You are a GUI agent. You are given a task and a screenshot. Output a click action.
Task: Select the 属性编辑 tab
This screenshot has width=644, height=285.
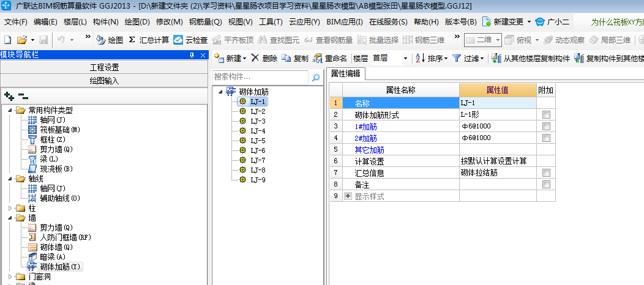coord(346,74)
